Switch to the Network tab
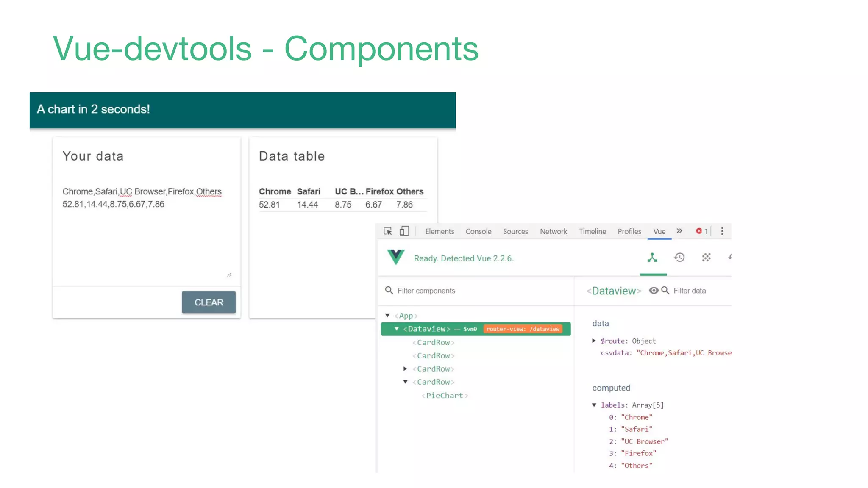The image size is (868, 488). [554, 231]
